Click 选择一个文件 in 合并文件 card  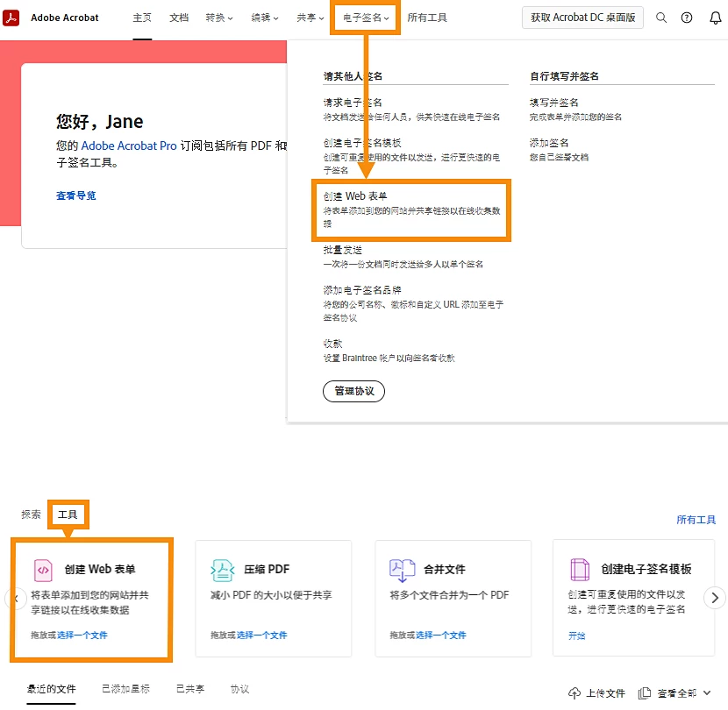point(441,635)
